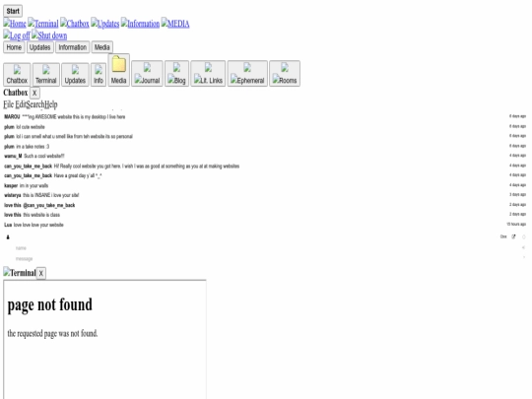The width and height of the screenshot is (532, 399).
Task: Open the MEDIA image link
Action: point(175,24)
